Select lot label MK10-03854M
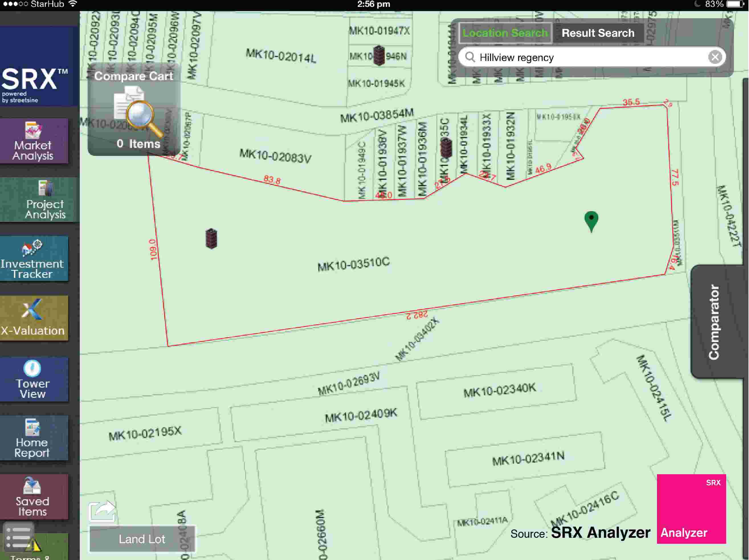The height and width of the screenshot is (560, 749). coord(377,115)
